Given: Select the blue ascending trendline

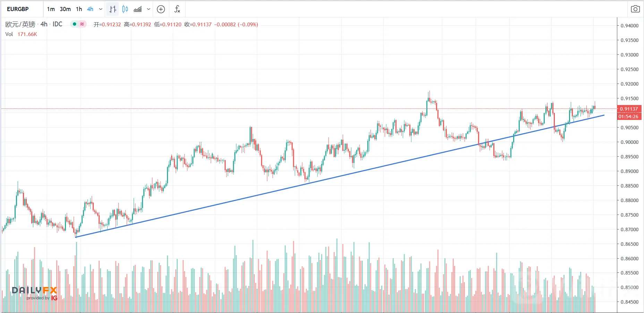Looking at the screenshot, I should coord(340,176).
